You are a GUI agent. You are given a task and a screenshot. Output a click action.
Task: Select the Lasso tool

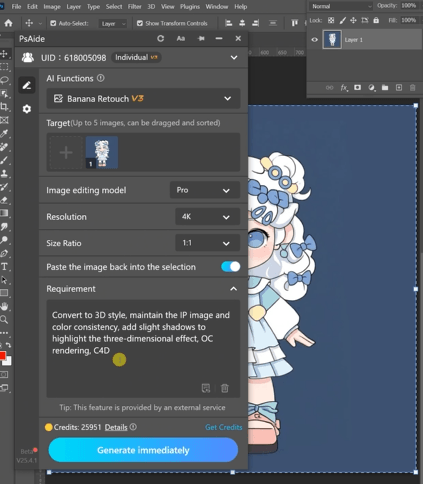pyautogui.click(x=4, y=80)
